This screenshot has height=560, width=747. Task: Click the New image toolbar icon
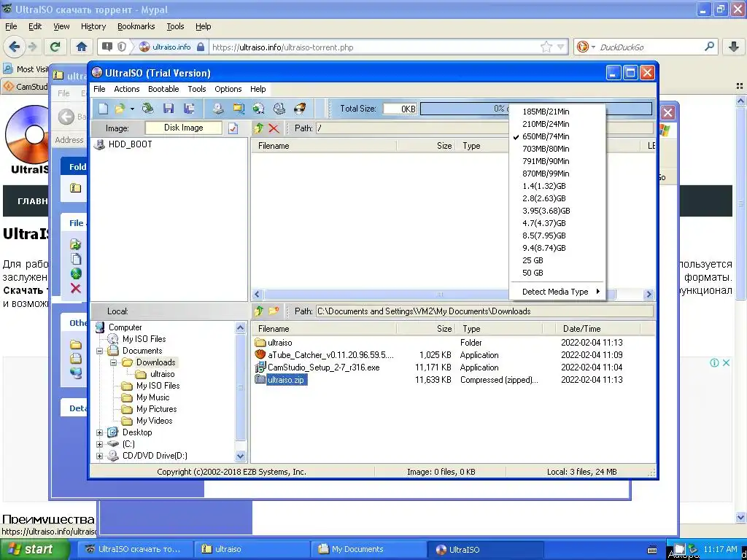click(103, 109)
